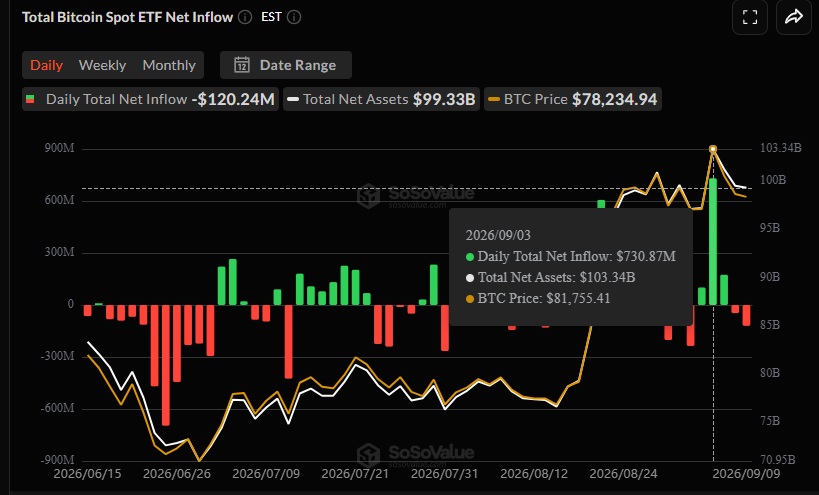The height and width of the screenshot is (495, 819).
Task: Toggle the BTC Price legend series
Action: coord(573,99)
